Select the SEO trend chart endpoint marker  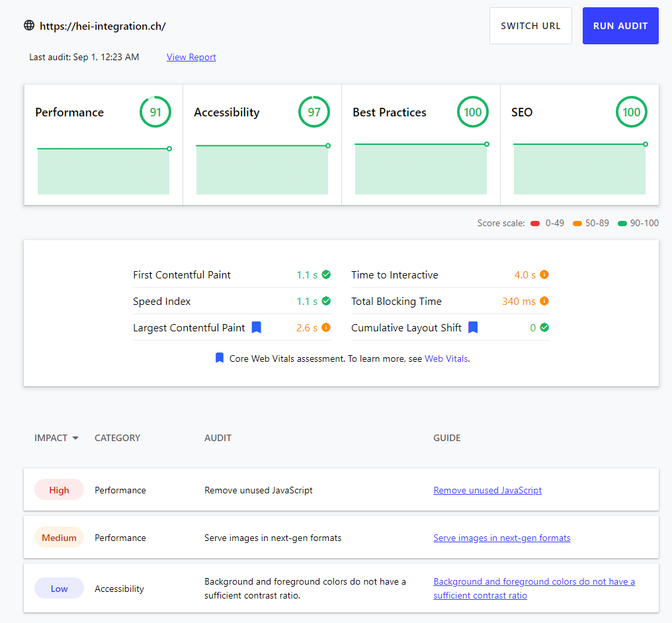(x=646, y=144)
